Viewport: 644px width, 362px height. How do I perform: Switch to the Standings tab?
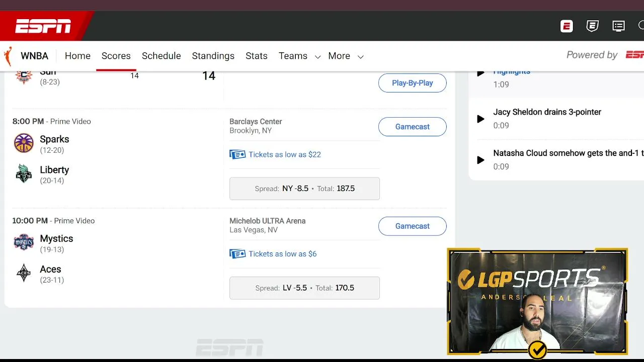click(x=213, y=56)
